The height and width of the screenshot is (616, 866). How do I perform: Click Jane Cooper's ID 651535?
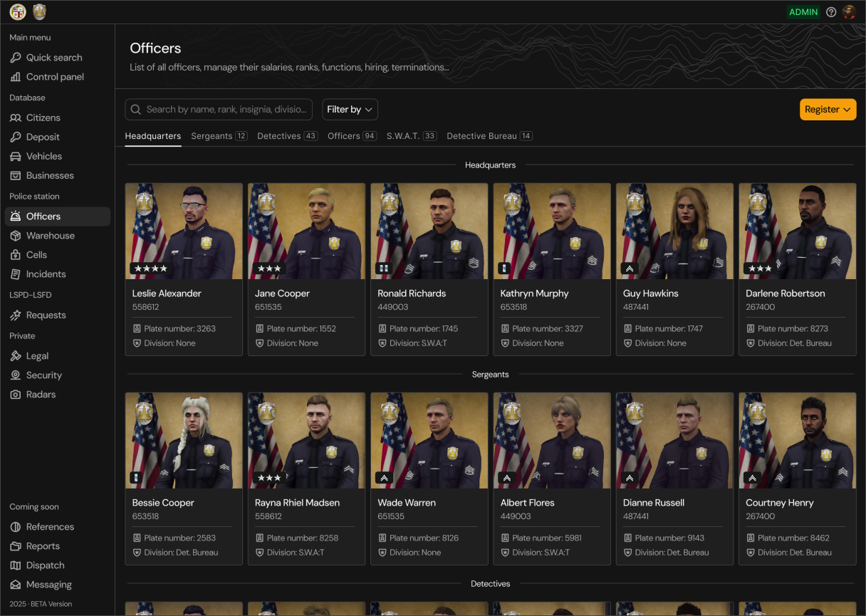point(268,307)
